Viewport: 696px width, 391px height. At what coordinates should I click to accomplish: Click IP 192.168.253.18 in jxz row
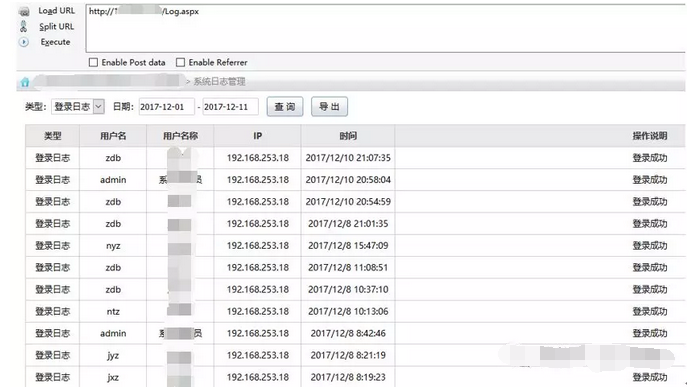tap(258, 377)
